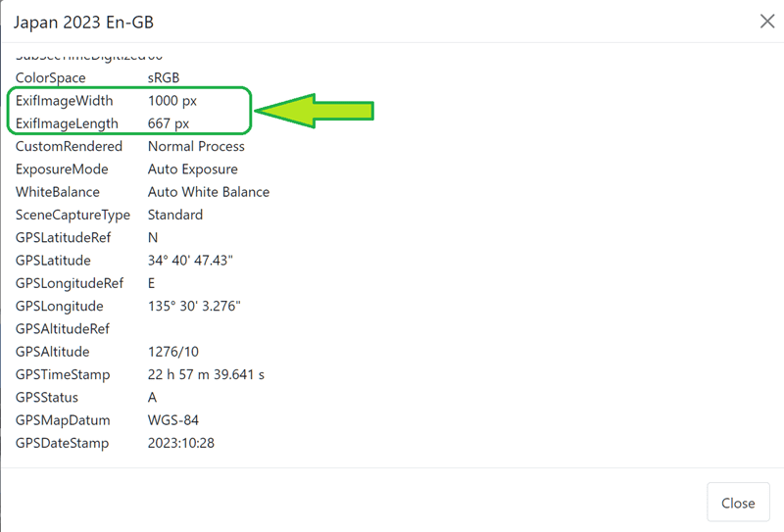Image resolution: width=784 pixels, height=532 pixels.
Task: Select the SceneCaptureType label
Action: (73, 215)
